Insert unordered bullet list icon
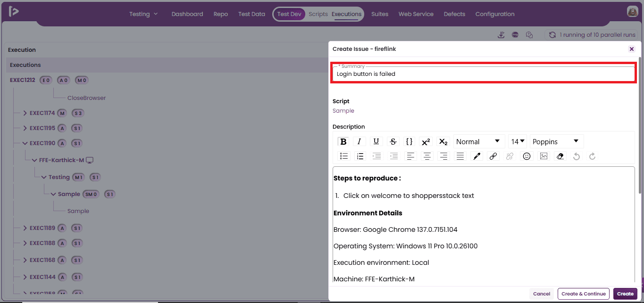 coord(344,156)
